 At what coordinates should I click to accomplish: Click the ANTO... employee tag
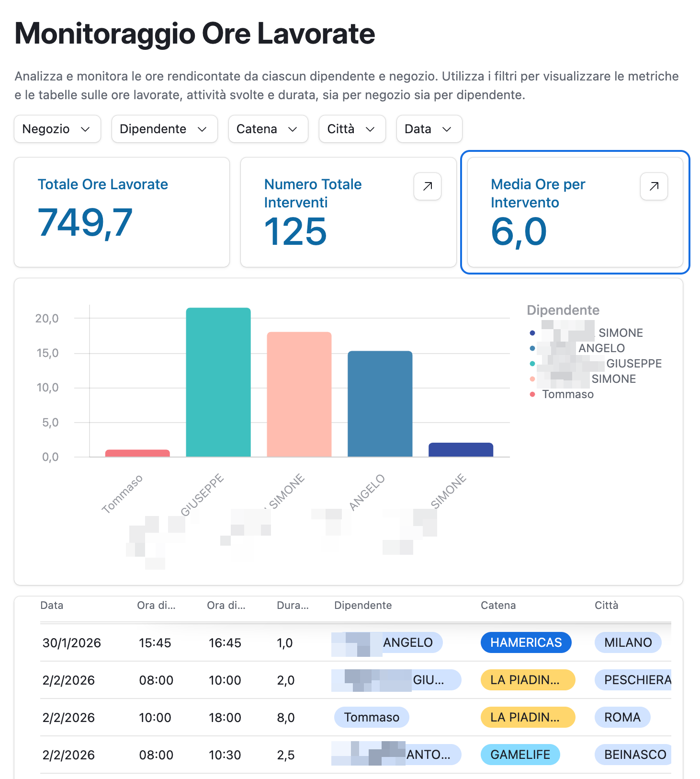(396, 755)
